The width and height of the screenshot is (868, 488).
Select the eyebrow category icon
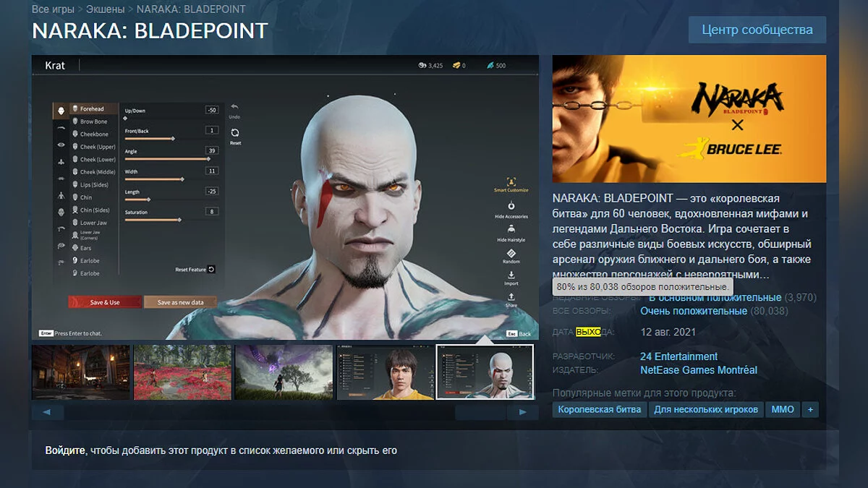click(61, 127)
